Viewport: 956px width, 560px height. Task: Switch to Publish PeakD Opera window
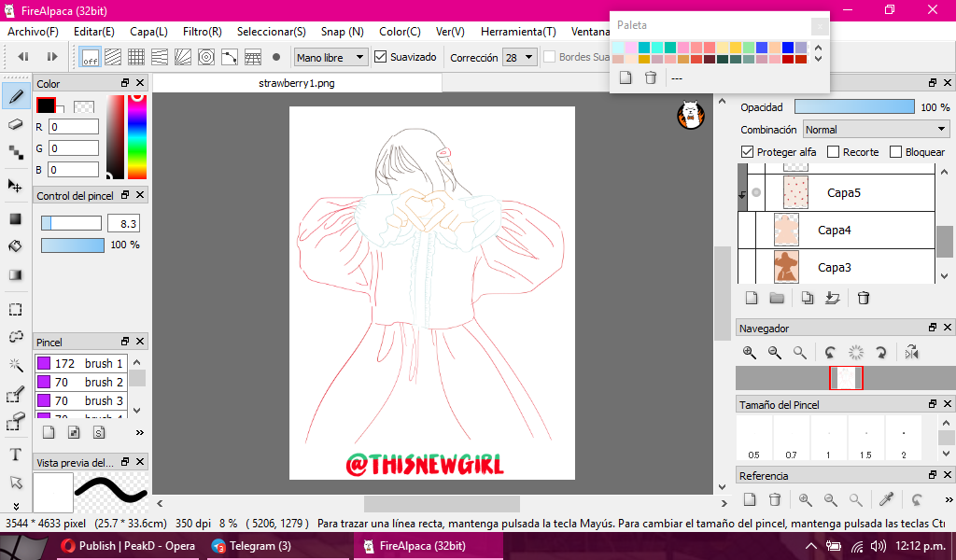[129, 546]
